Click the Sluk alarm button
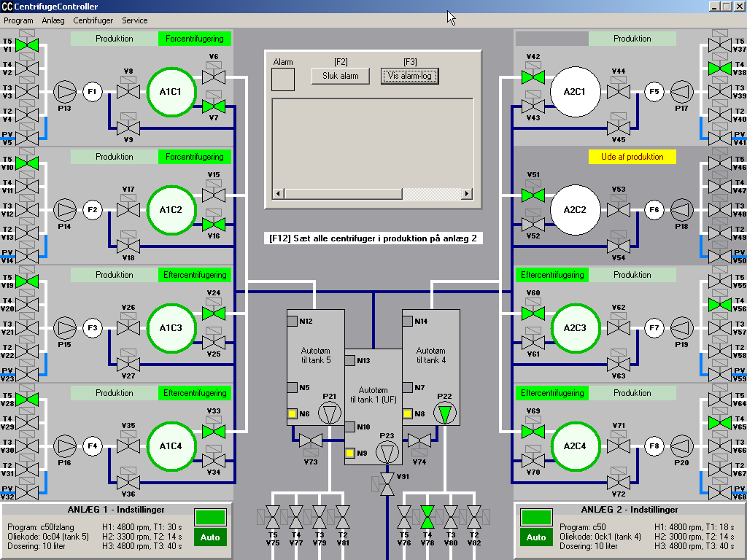747x560 pixels. 340,76
